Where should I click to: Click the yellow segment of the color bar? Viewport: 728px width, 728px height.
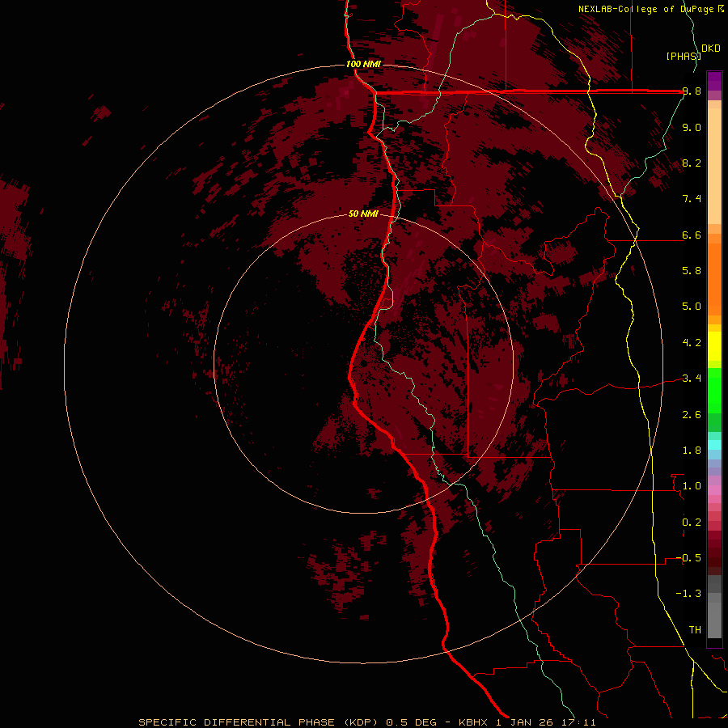[714, 346]
